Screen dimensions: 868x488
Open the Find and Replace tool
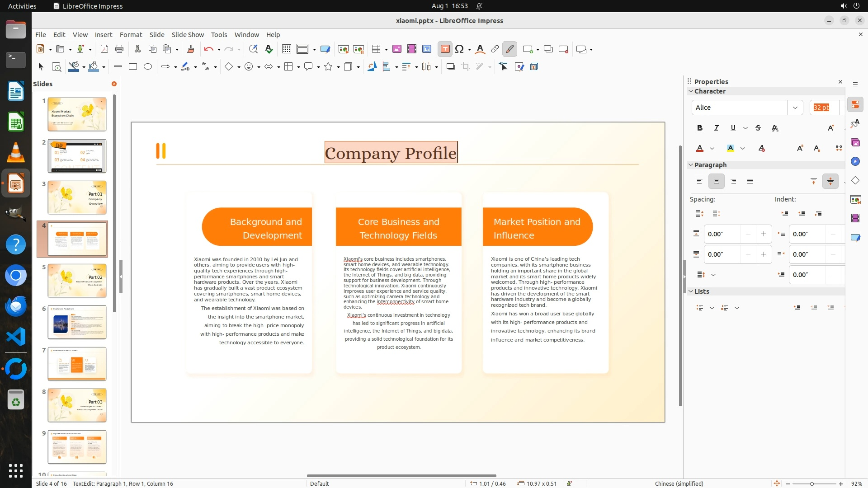253,49
